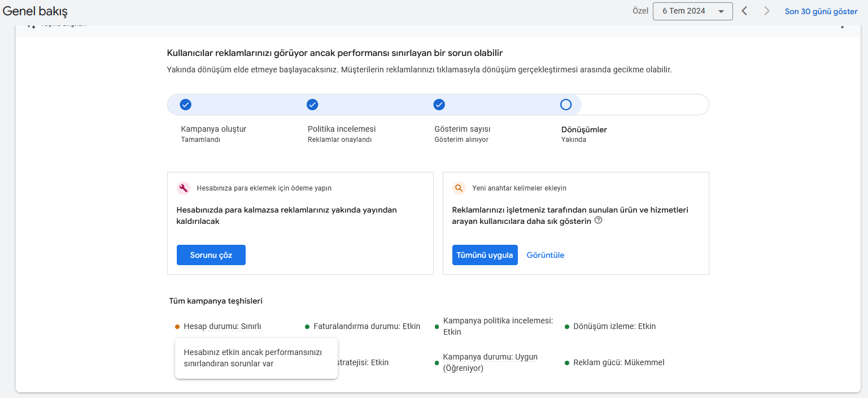Screen dimensions: 868x398
Task: Click the Gösterim alınıyor status text
Action: click(x=461, y=140)
